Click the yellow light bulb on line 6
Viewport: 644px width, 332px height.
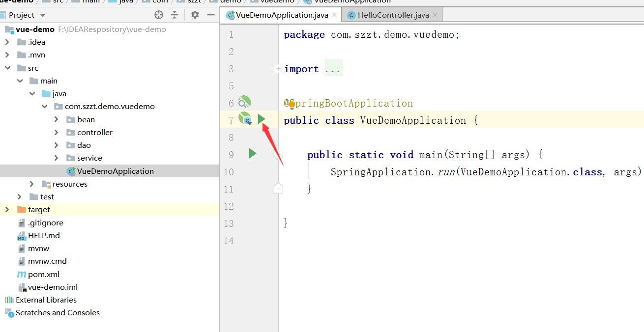click(x=292, y=105)
